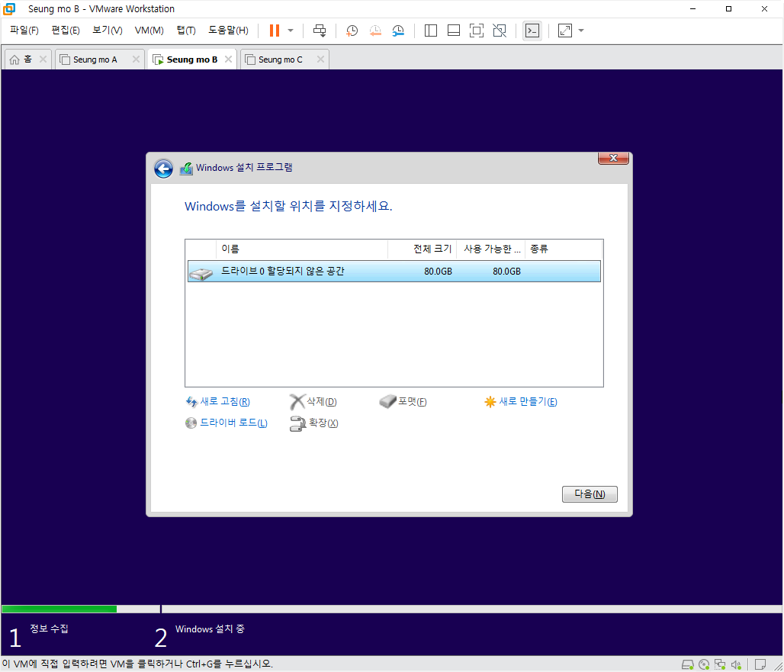Click the message log status bar icon
The width and height of the screenshot is (784, 672).
pyautogui.click(x=760, y=664)
